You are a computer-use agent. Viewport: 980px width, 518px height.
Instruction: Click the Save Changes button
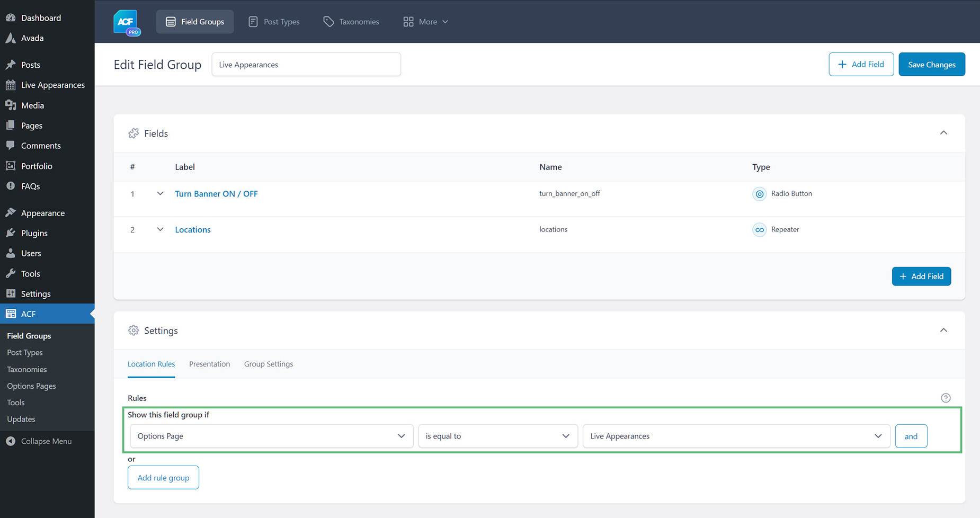click(x=931, y=64)
